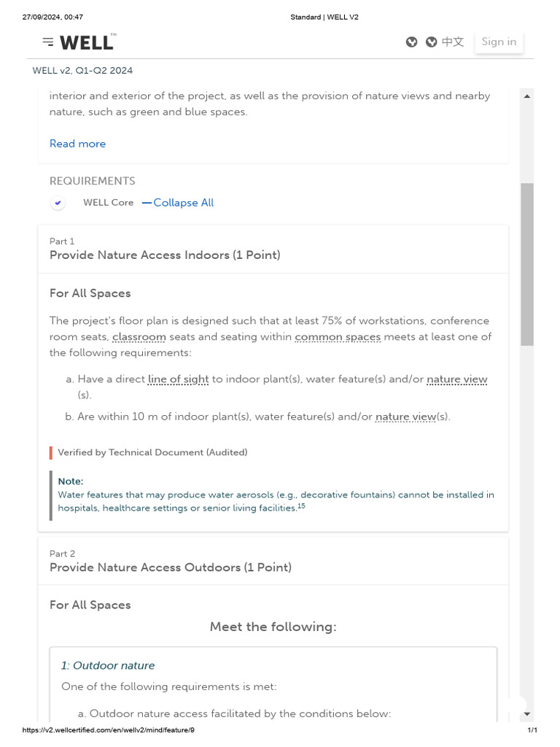Click the second globe icon before 中文
Image resolution: width=560 pixels, height=747 pixels.
431,42
